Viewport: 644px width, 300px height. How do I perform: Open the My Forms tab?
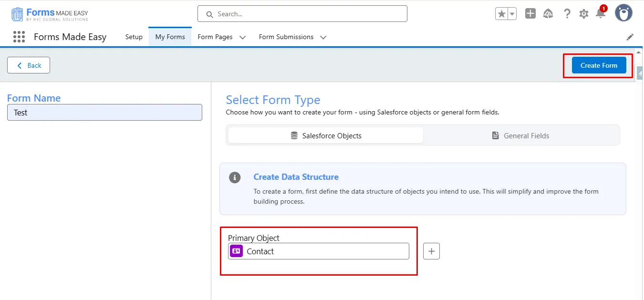tap(170, 37)
